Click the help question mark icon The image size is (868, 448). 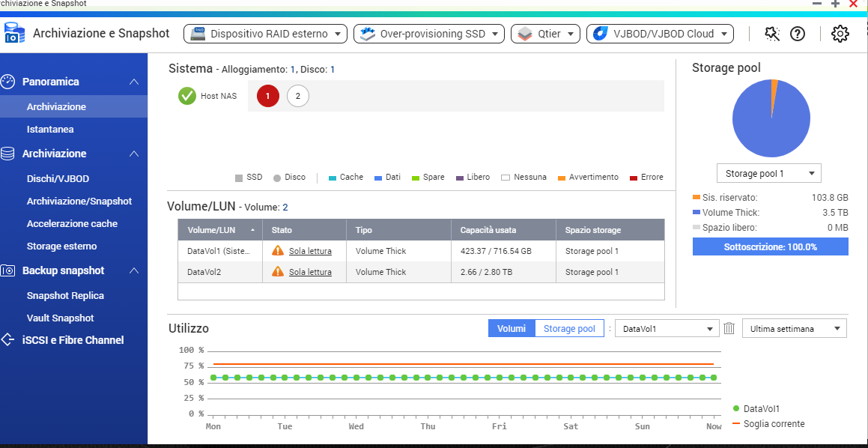(798, 34)
